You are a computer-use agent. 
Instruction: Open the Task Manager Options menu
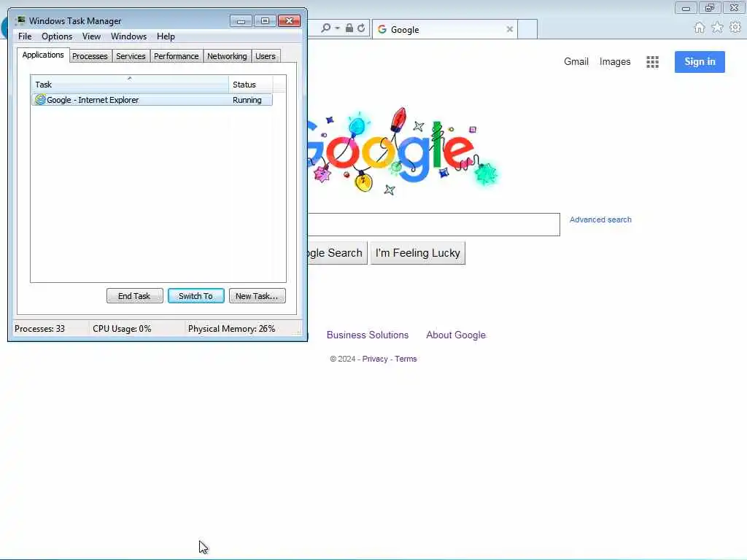pyautogui.click(x=57, y=36)
